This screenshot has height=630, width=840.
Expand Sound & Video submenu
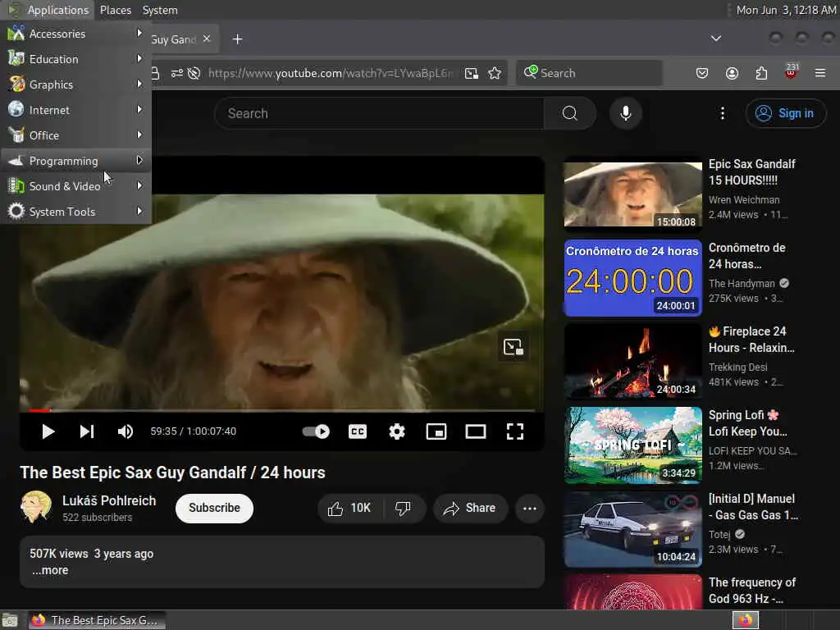[x=76, y=186]
